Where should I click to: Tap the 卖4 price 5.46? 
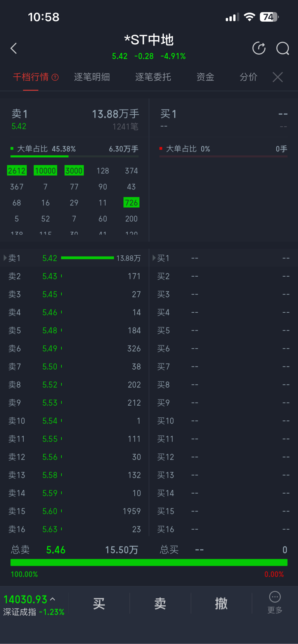[x=50, y=312]
